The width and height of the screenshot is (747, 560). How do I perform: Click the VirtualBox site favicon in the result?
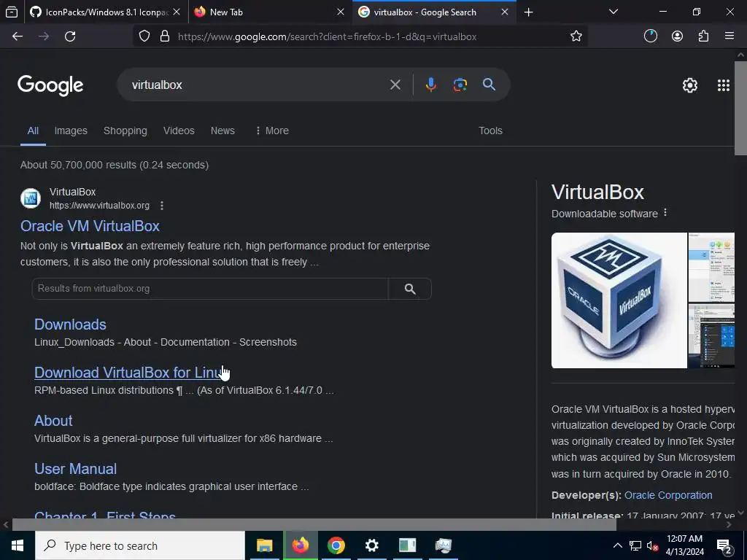[x=31, y=198]
